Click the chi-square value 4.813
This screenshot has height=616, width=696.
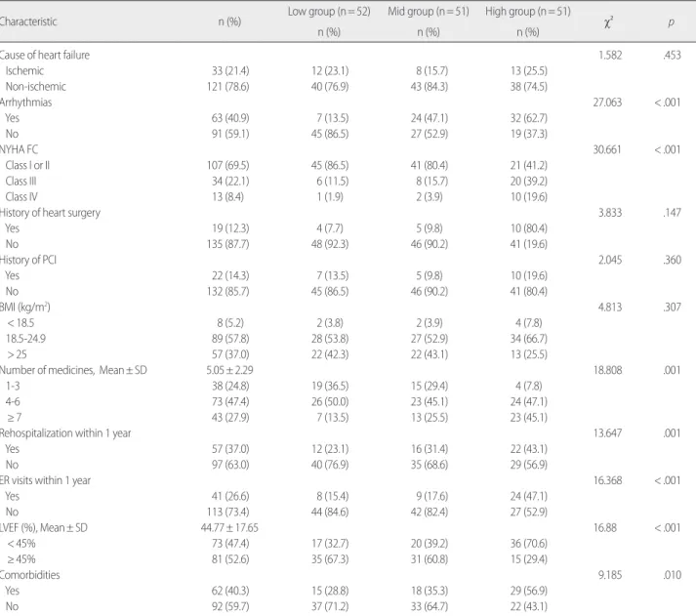click(x=610, y=308)
